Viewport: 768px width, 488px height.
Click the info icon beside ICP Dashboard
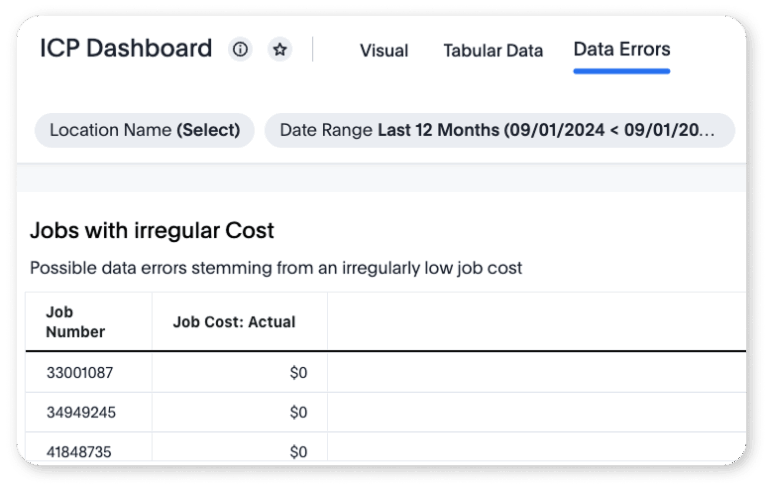[x=240, y=49]
